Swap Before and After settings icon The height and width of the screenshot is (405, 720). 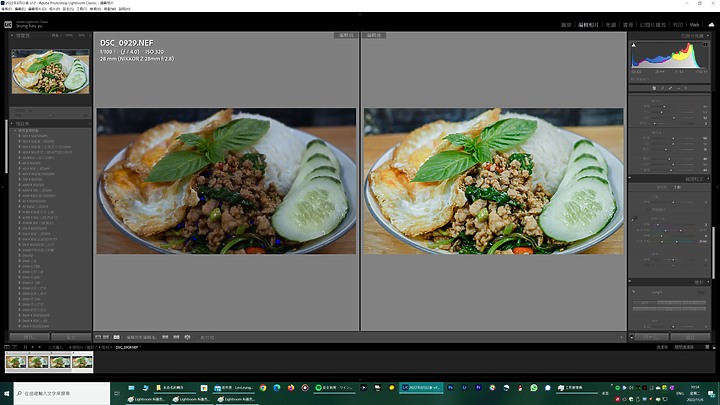tap(187, 337)
